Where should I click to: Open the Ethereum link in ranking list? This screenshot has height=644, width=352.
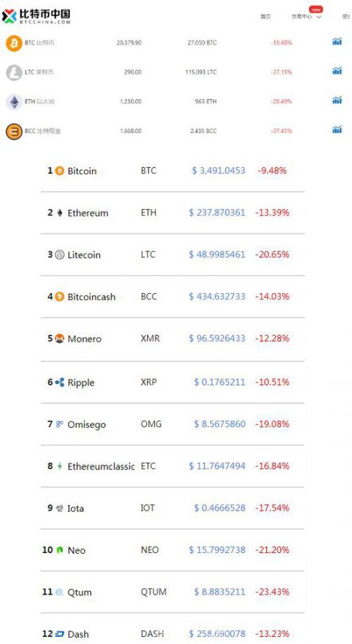pyautogui.click(x=88, y=213)
